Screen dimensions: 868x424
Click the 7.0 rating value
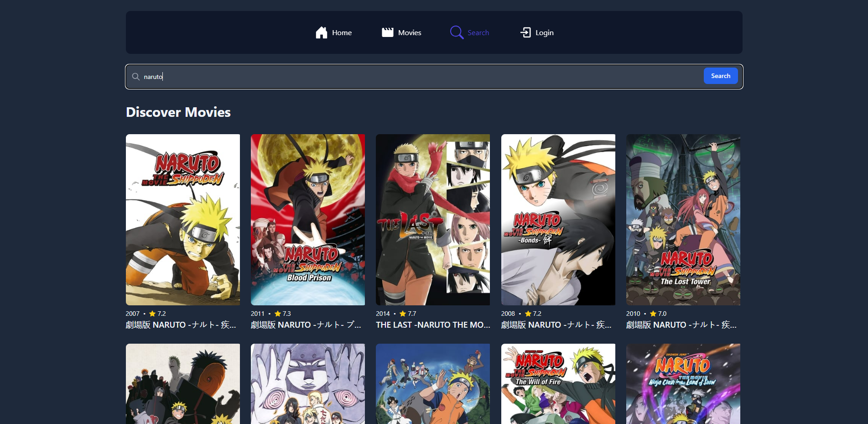click(662, 314)
